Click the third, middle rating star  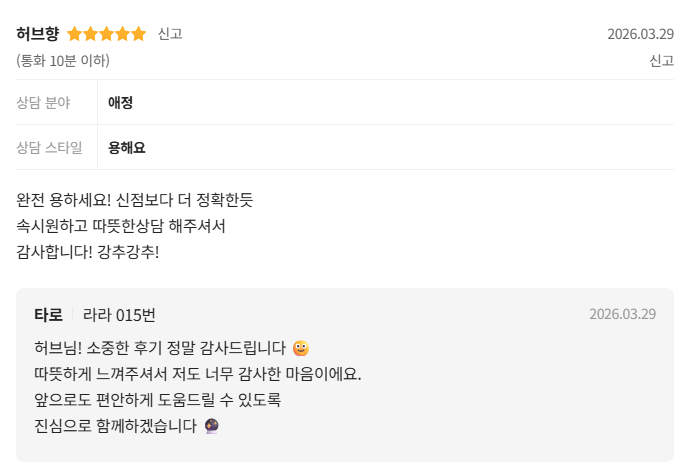click(x=107, y=34)
